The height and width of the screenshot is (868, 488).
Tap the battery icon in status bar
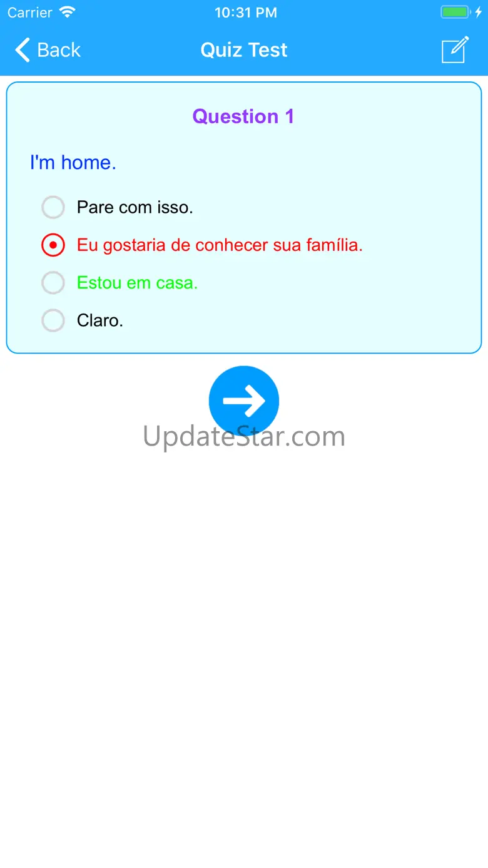(455, 12)
